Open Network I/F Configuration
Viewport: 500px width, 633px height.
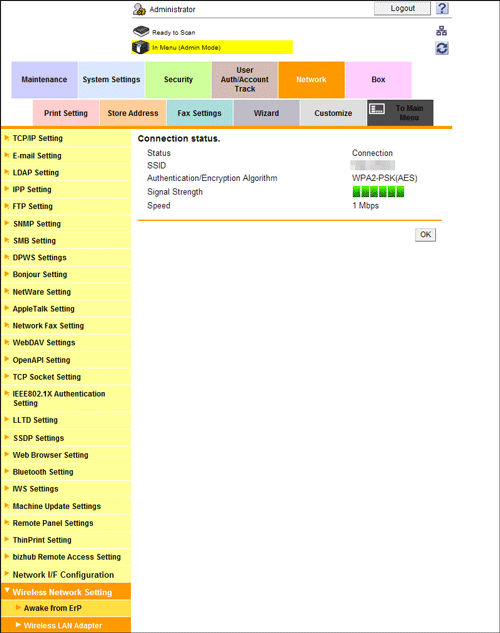(x=66, y=574)
